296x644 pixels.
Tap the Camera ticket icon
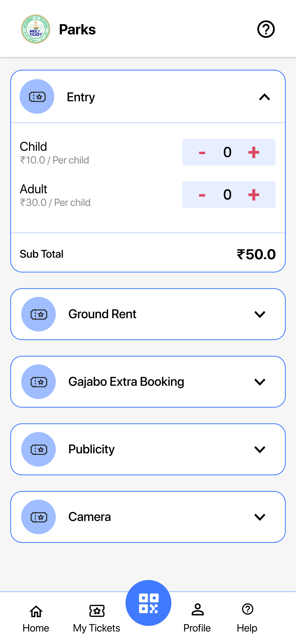point(38,517)
